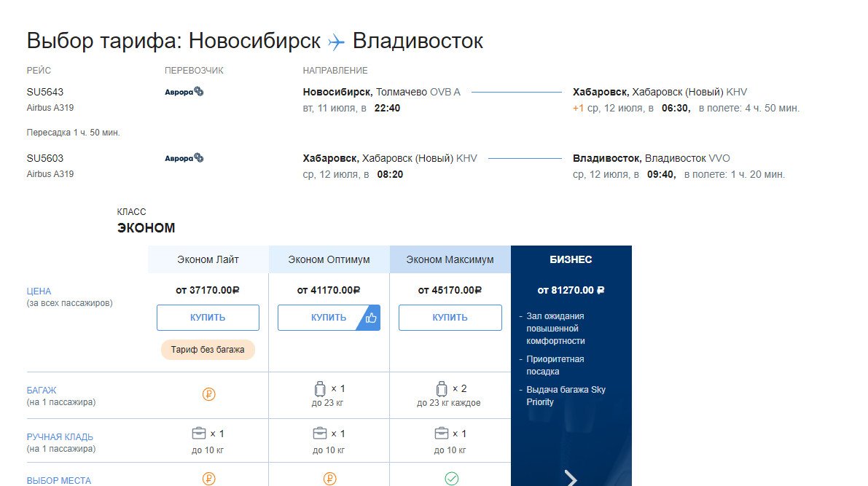
Task: Buy the Эконом Лайт fare for 37170
Action: [x=208, y=318]
